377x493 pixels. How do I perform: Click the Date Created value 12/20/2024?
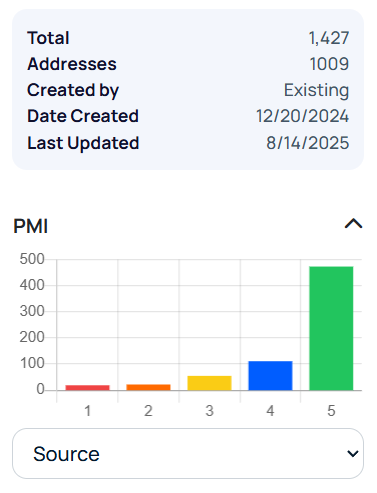[303, 116]
